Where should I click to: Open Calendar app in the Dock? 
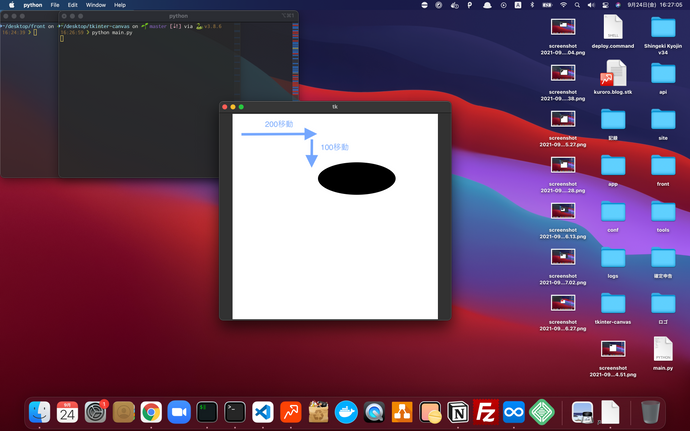(x=67, y=413)
